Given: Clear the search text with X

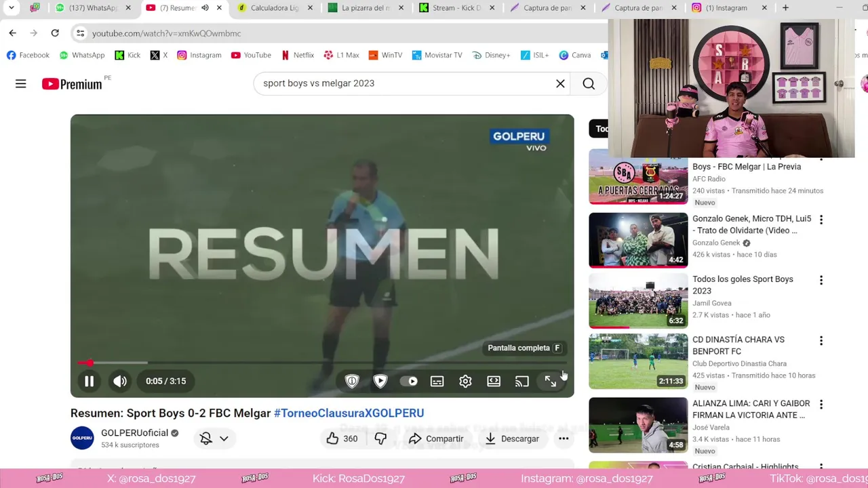Looking at the screenshot, I should pos(560,83).
